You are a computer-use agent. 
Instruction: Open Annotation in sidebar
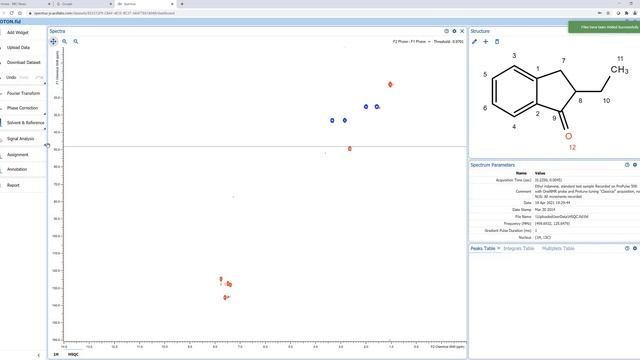[17, 169]
